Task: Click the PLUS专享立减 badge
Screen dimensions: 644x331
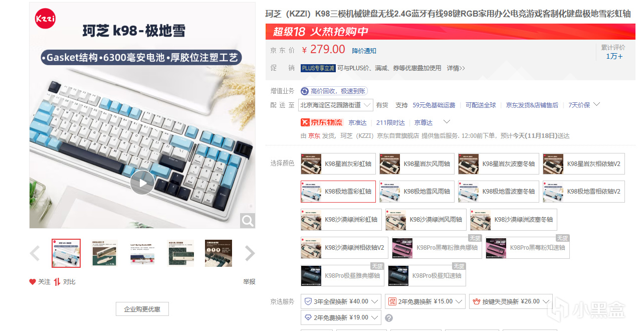Action: point(318,68)
